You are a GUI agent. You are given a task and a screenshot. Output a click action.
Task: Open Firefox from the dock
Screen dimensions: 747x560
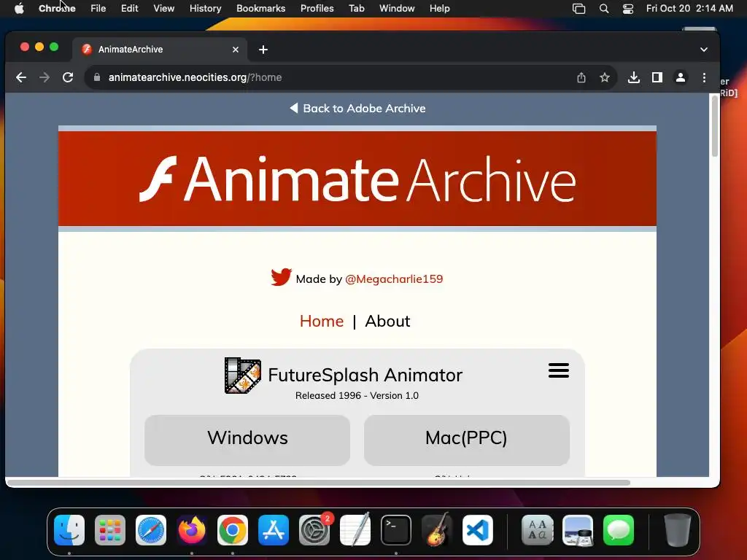[x=192, y=530]
